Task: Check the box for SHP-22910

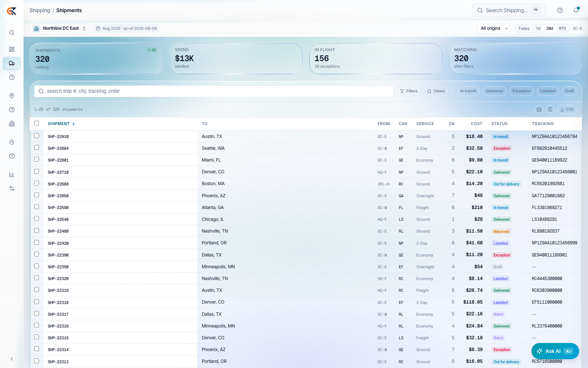Action: tap(36, 136)
